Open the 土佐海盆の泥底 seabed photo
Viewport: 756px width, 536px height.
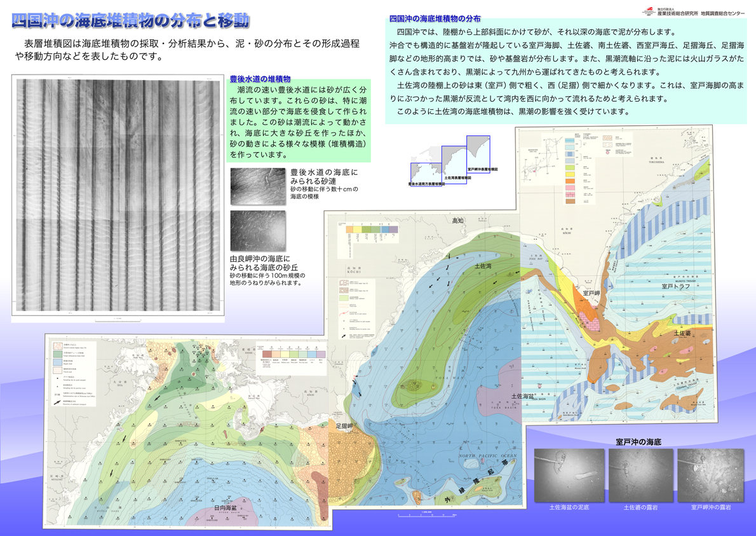pos(569,475)
